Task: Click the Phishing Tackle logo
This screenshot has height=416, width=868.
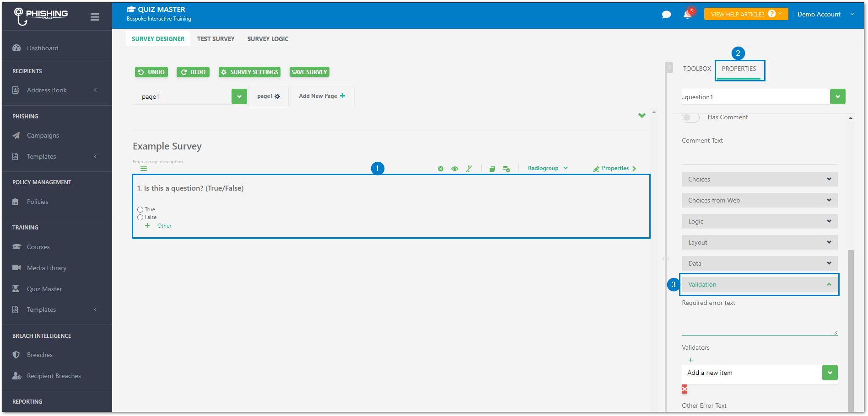Action: tap(40, 16)
